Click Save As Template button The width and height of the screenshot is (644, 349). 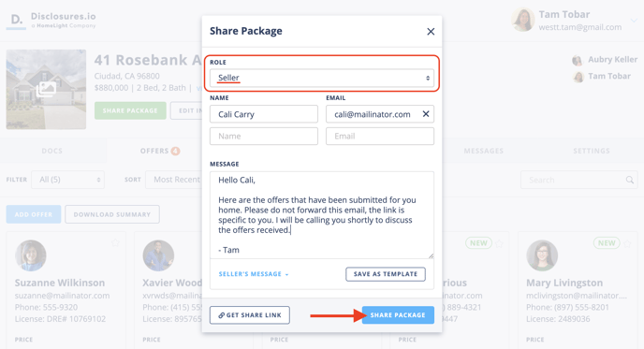[x=386, y=274]
